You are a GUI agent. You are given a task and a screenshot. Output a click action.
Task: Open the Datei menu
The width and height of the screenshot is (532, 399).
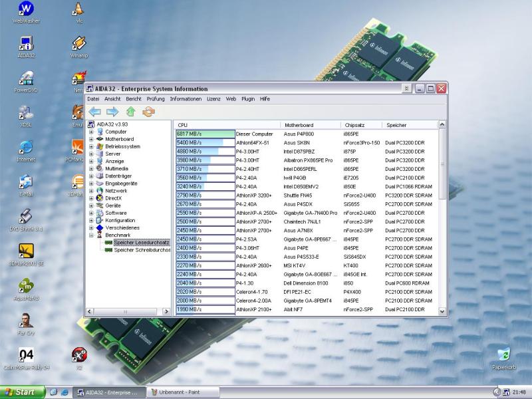point(93,98)
